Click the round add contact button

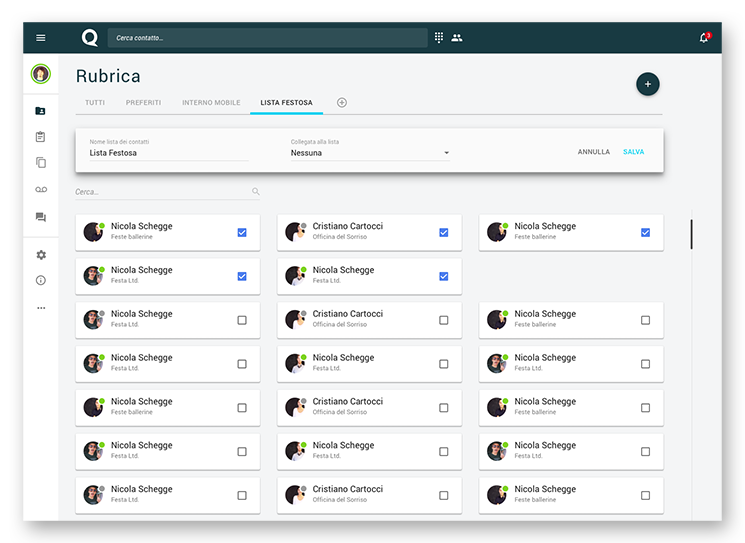pyautogui.click(x=648, y=84)
